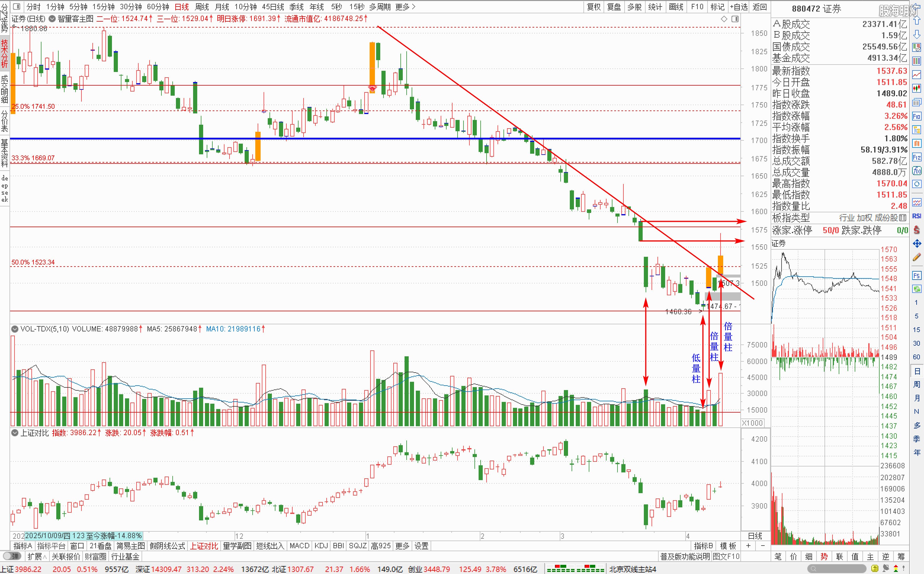This screenshot has width=924, height=574.
Task: Select the pencil drawing tool icon
Action: pos(917,257)
